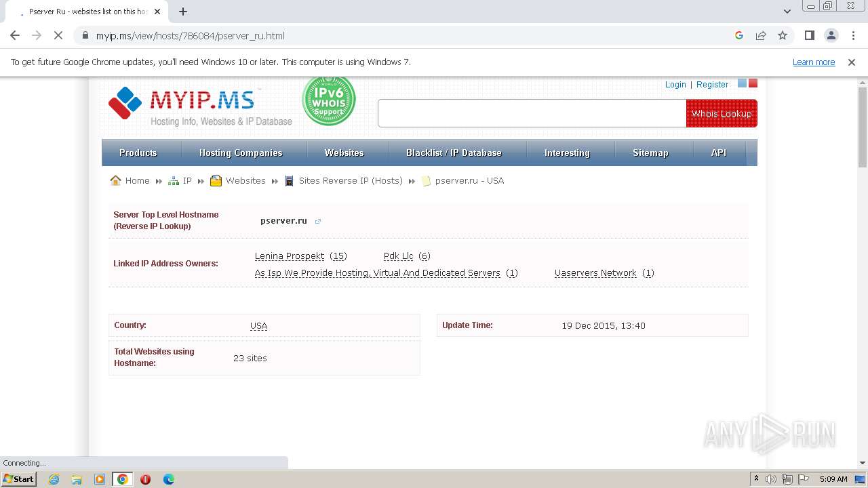Open the As Isp We Provide Hosting link
The image size is (868, 488).
378,273
